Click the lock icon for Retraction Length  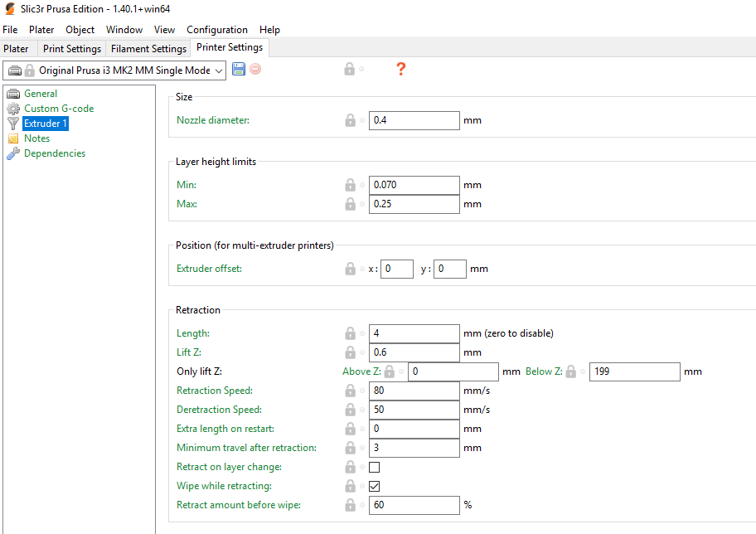point(350,333)
